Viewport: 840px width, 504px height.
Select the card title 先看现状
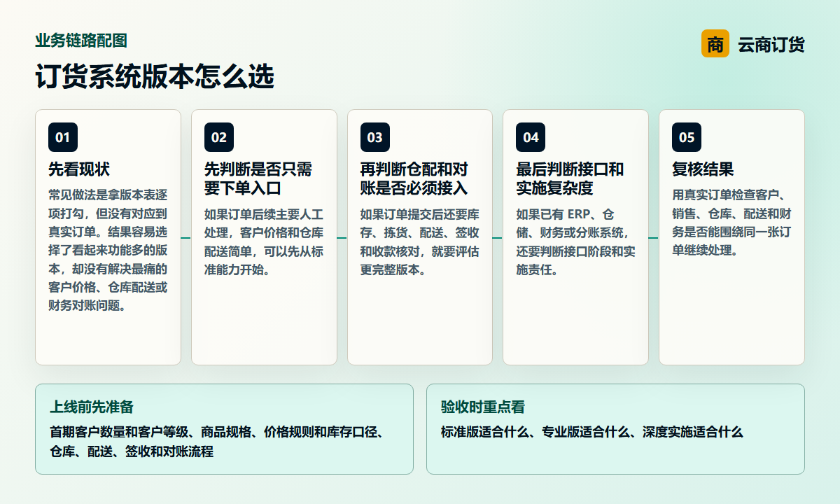(x=79, y=169)
